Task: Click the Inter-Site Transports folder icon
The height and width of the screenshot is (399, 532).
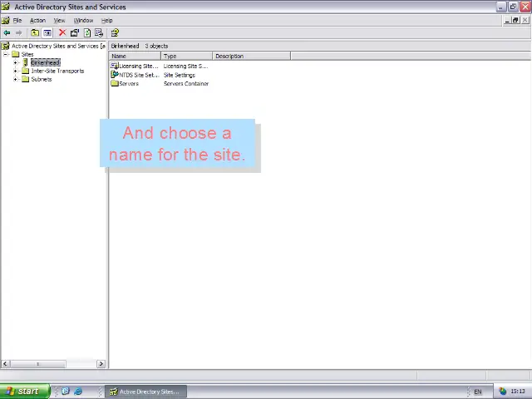Action: [26, 71]
